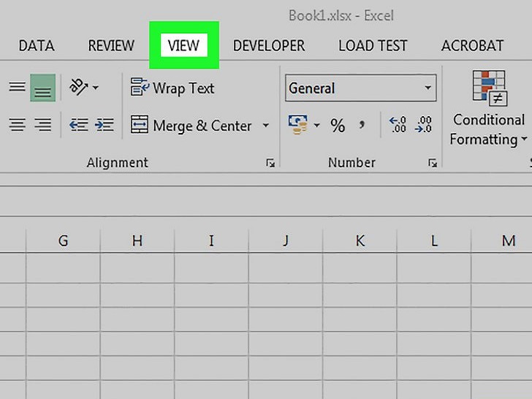Expand the Merge & Center dropdown arrow
This screenshot has width=532, height=399.
[266, 125]
